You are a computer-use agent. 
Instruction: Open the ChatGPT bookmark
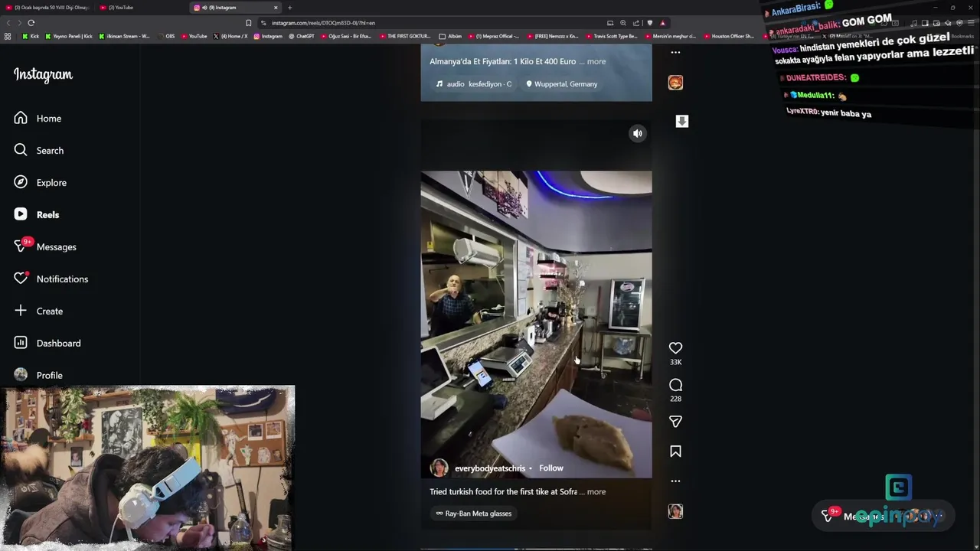(302, 36)
